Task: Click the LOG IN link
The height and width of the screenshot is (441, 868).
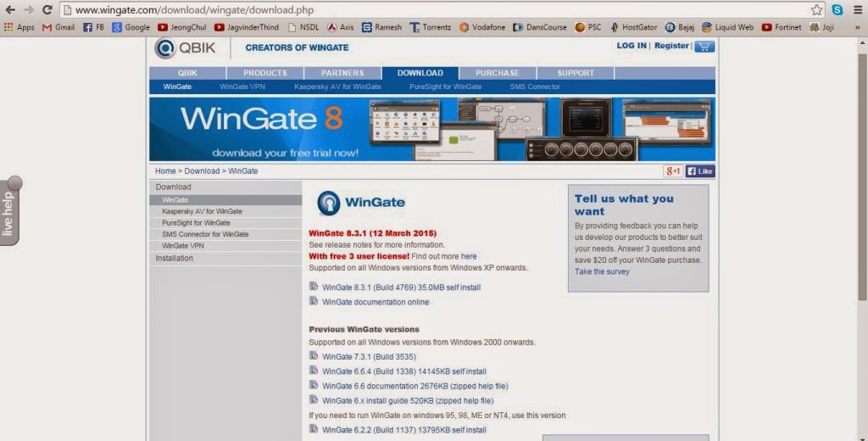Action: coord(632,46)
